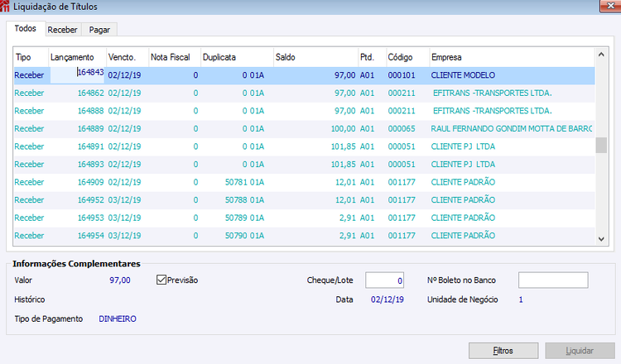Click the scroll up arrow in table
Screen dimensions: 621x364
[601, 55]
